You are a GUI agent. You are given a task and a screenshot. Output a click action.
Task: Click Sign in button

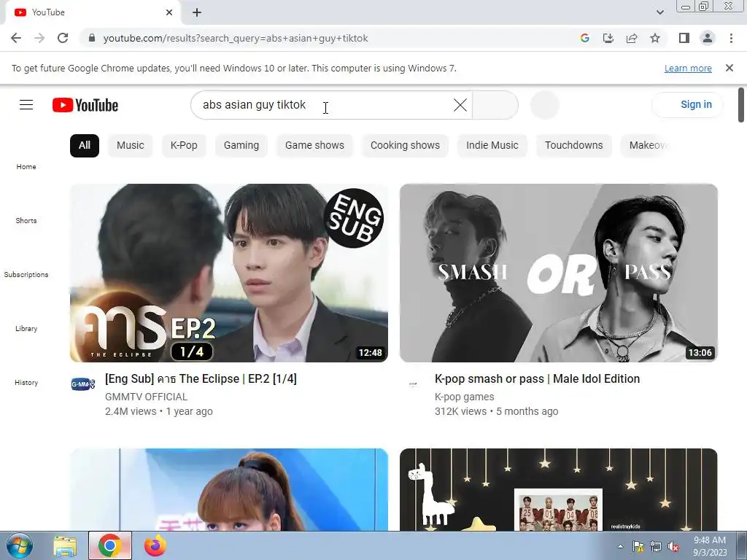(x=687, y=105)
